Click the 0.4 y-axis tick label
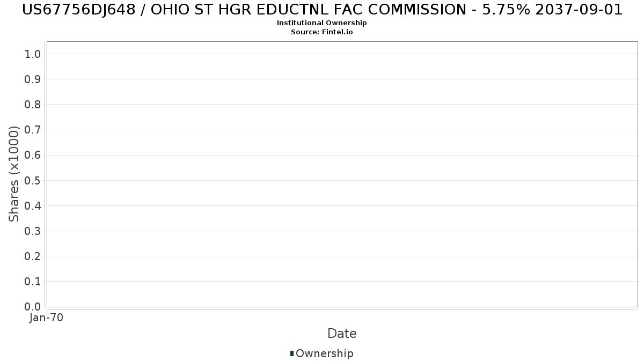 tap(33, 205)
